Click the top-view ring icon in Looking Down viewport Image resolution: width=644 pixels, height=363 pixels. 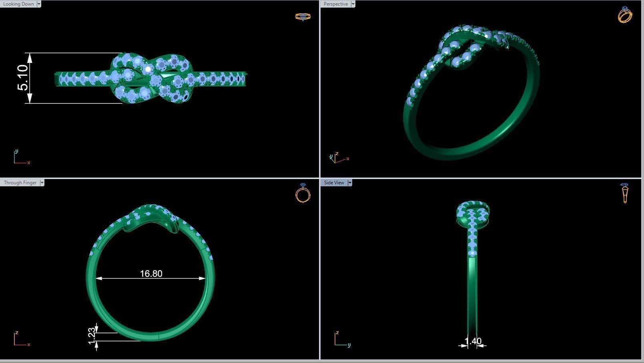coord(303,16)
